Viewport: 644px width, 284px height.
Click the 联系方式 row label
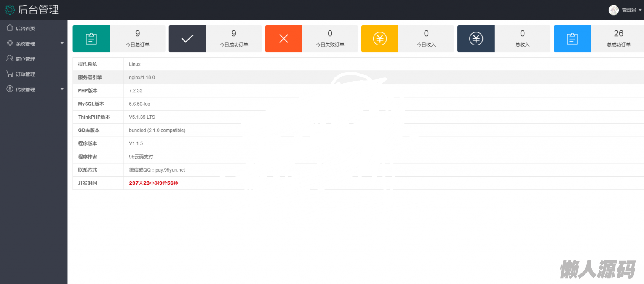point(88,170)
